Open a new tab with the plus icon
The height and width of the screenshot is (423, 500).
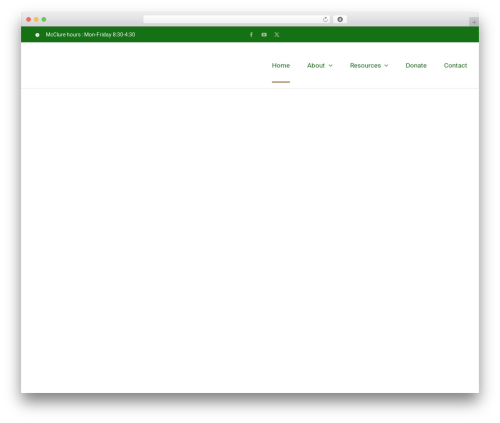point(474,22)
